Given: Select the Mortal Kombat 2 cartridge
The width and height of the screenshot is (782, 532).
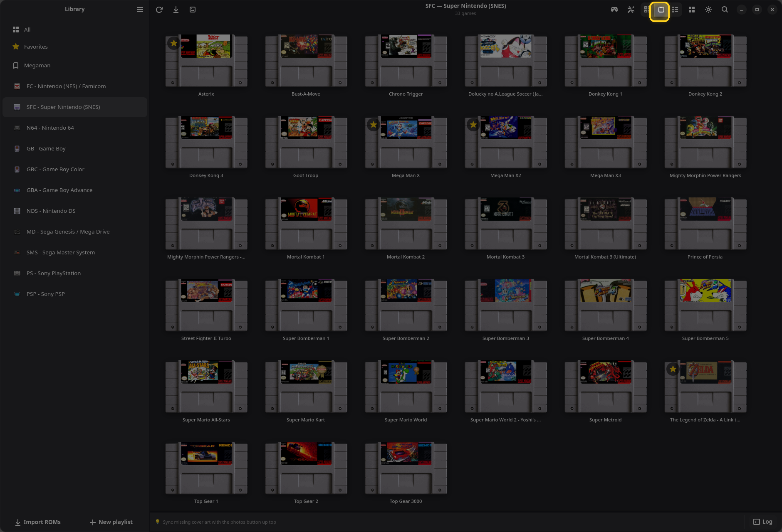Looking at the screenshot, I should point(406,224).
